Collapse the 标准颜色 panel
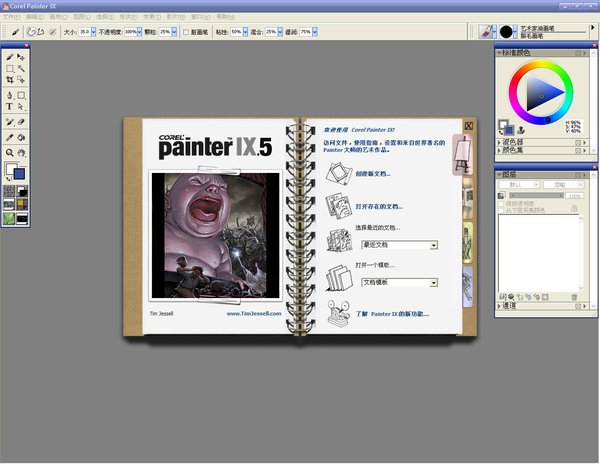 point(499,53)
